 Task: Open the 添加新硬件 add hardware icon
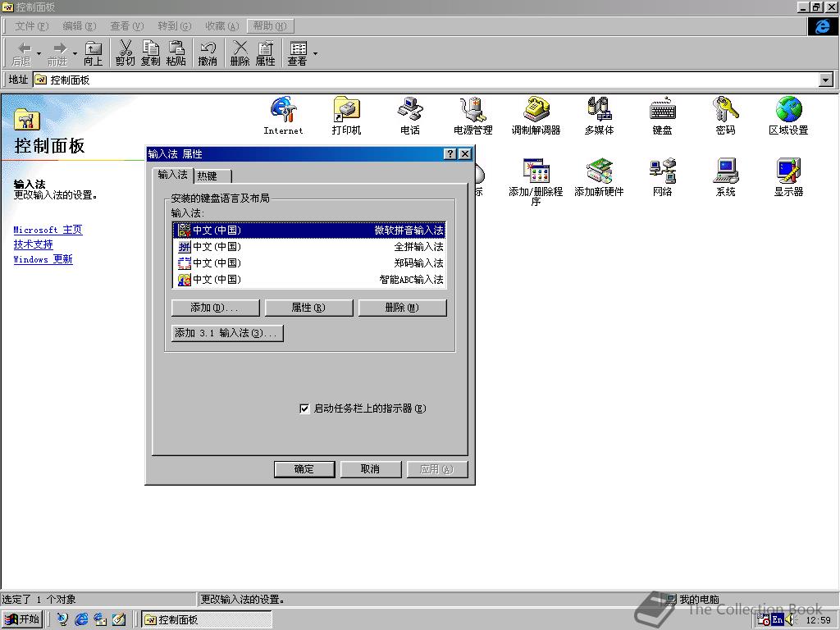click(x=599, y=177)
